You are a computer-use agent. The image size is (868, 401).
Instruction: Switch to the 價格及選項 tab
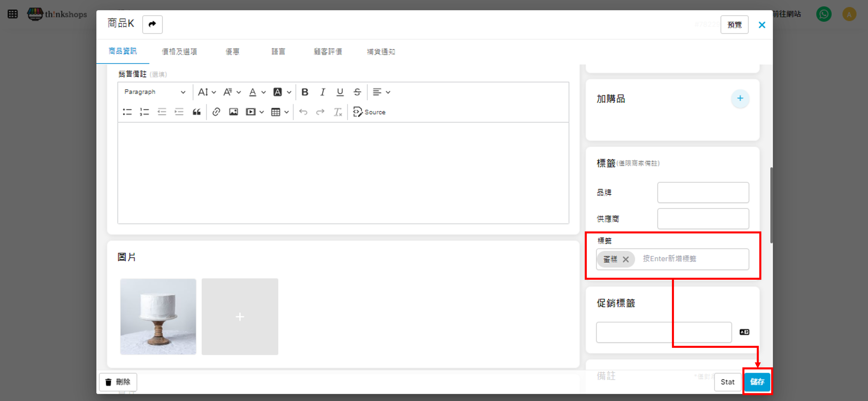[179, 52]
